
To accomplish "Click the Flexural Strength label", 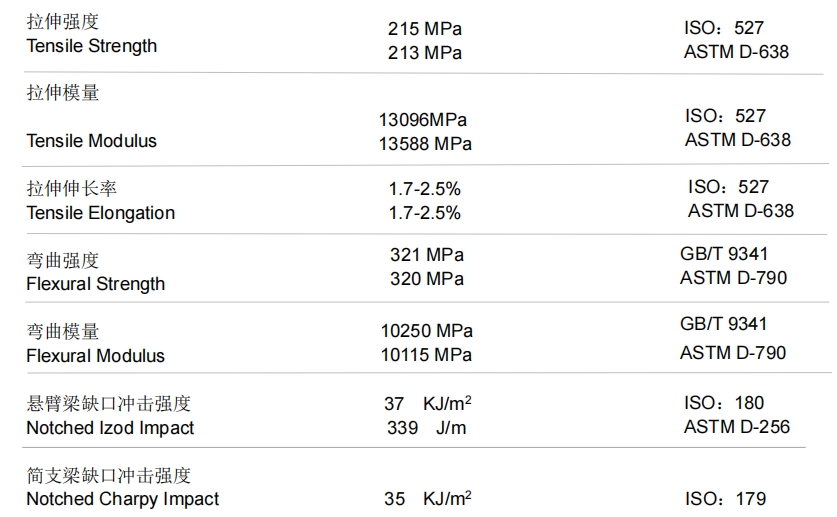I will pyautogui.click(x=95, y=284).
